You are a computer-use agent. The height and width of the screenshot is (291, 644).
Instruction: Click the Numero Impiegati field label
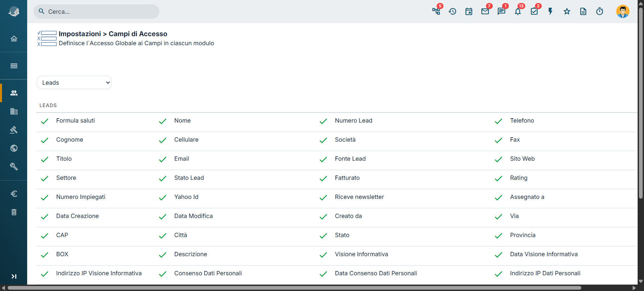81,197
